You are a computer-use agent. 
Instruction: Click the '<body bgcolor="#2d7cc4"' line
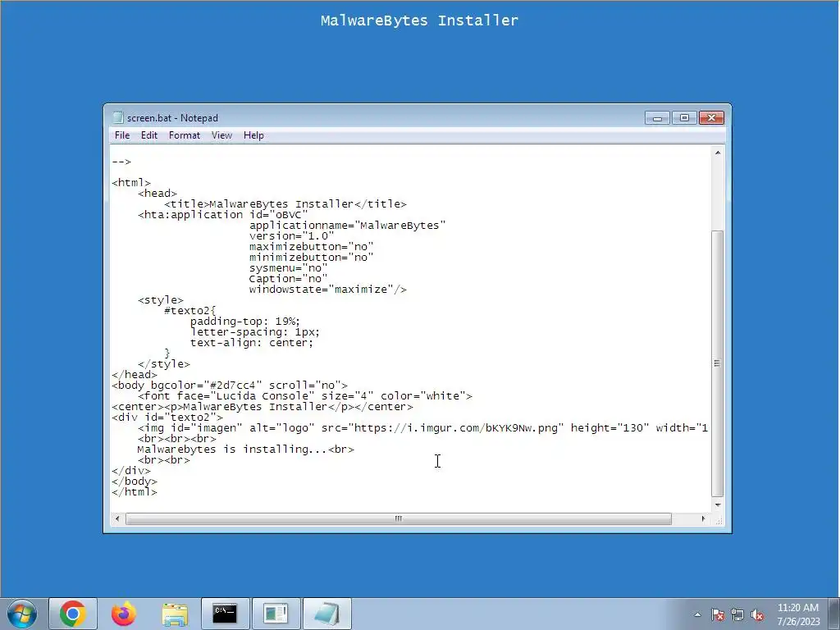230,386
